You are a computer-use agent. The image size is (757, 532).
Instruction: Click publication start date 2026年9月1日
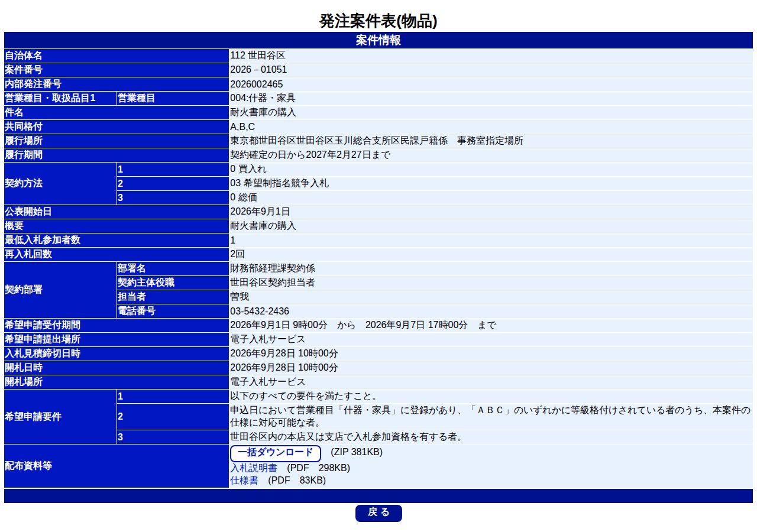click(x=260, y=212)
